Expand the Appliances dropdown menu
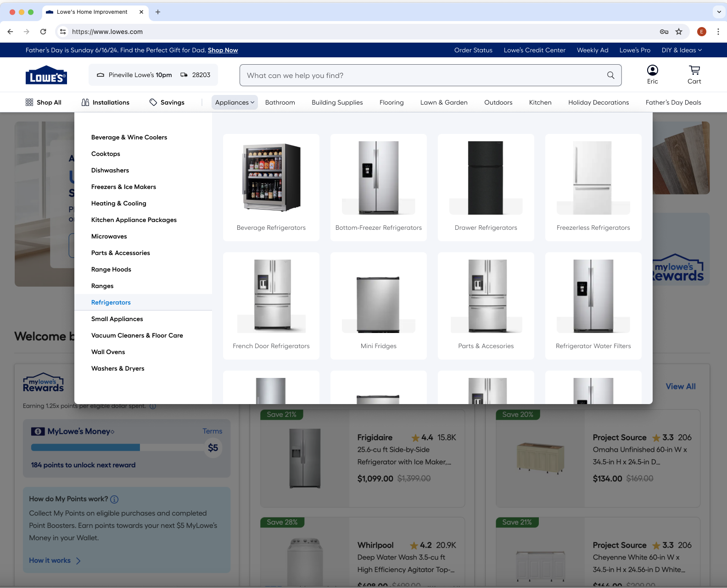Image resolution: width=727 pixels, height=588 pixels. 235,102
